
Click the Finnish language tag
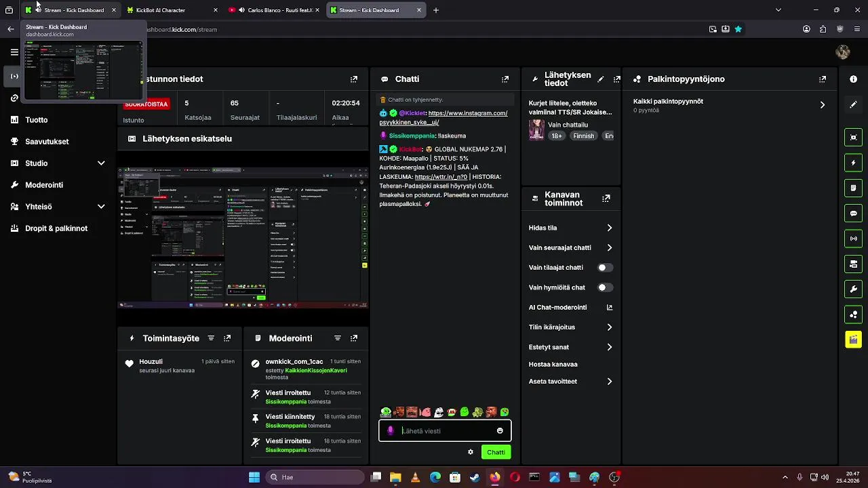[x=583, y=136]
